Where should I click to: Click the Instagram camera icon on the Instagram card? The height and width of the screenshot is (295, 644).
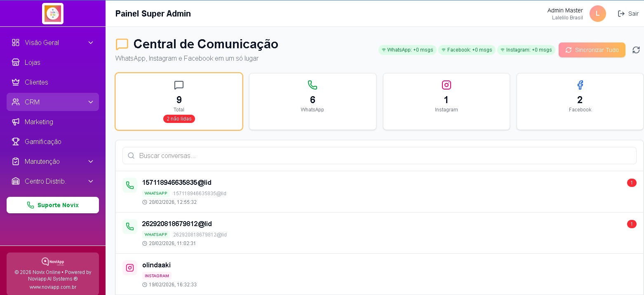coord(447,85)
